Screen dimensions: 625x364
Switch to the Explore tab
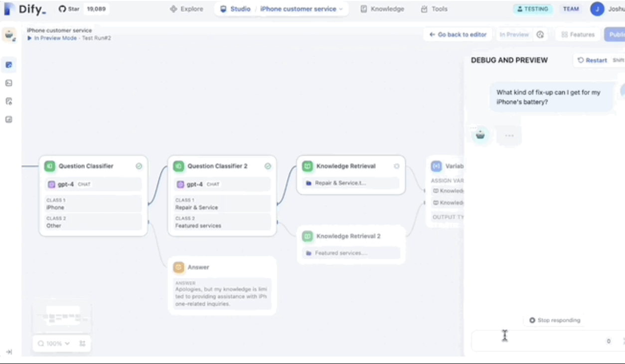187,9
